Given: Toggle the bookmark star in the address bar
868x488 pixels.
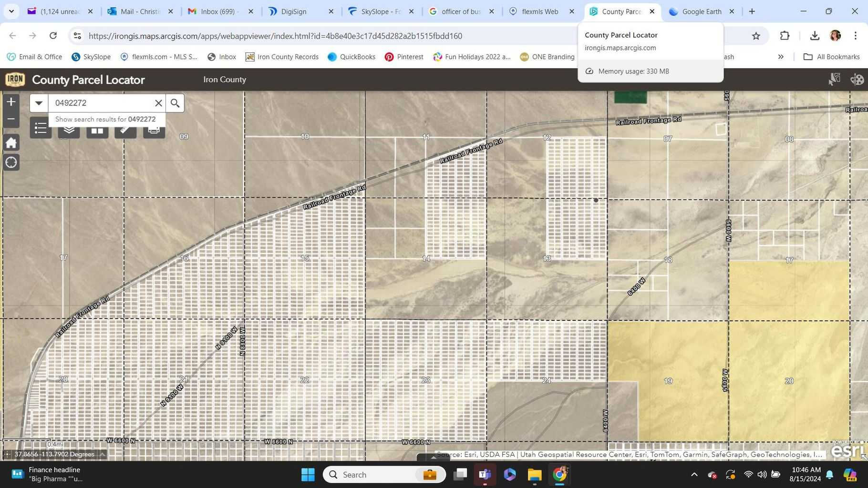Looking at the screenshot, I should pyautogui.click(x=756, y=36).
